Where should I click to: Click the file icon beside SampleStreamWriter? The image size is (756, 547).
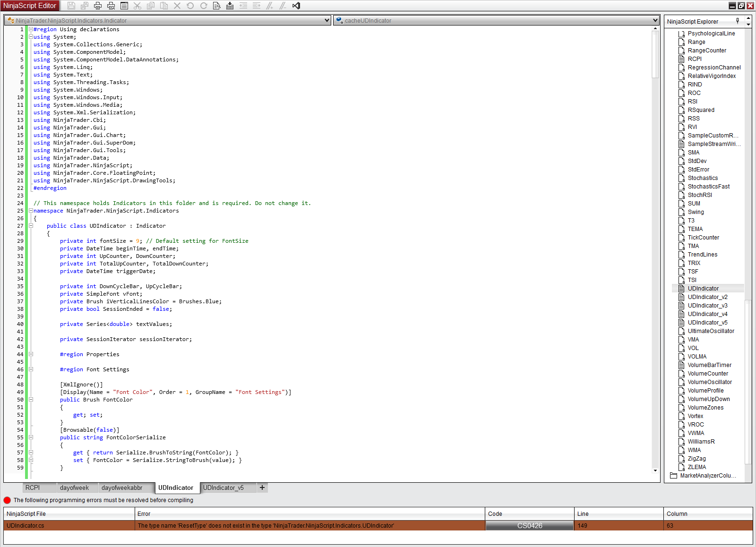pos(681,144)
